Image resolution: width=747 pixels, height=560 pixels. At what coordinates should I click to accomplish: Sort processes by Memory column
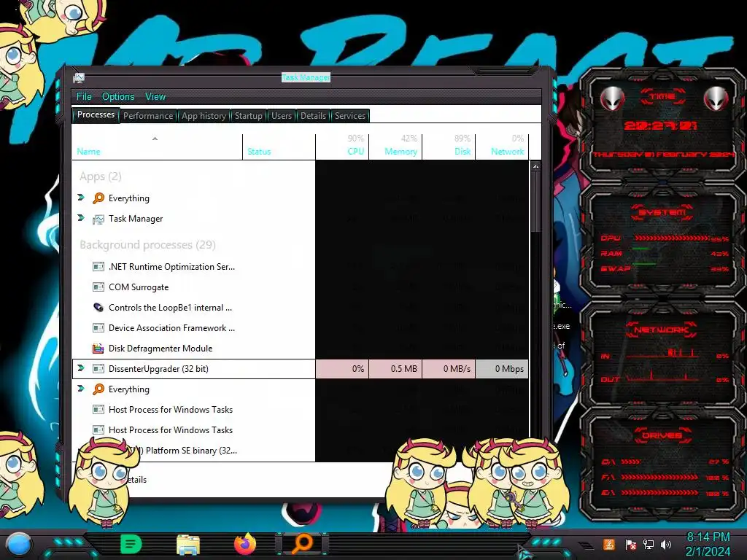(395, 147)
